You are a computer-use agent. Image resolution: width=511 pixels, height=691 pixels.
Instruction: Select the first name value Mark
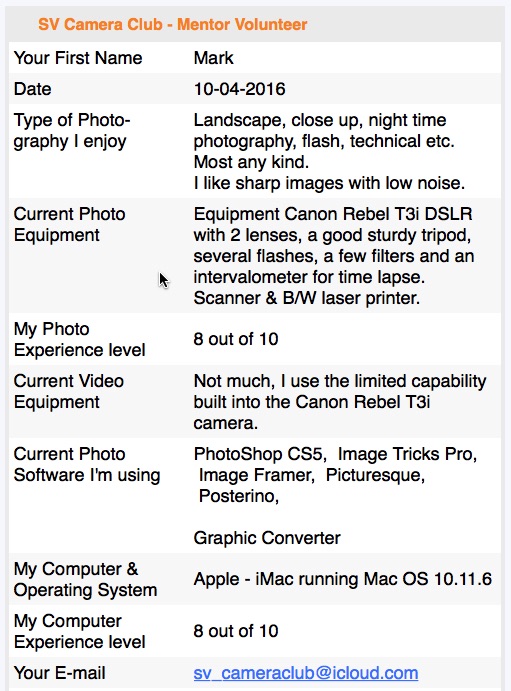click(213, 58)
